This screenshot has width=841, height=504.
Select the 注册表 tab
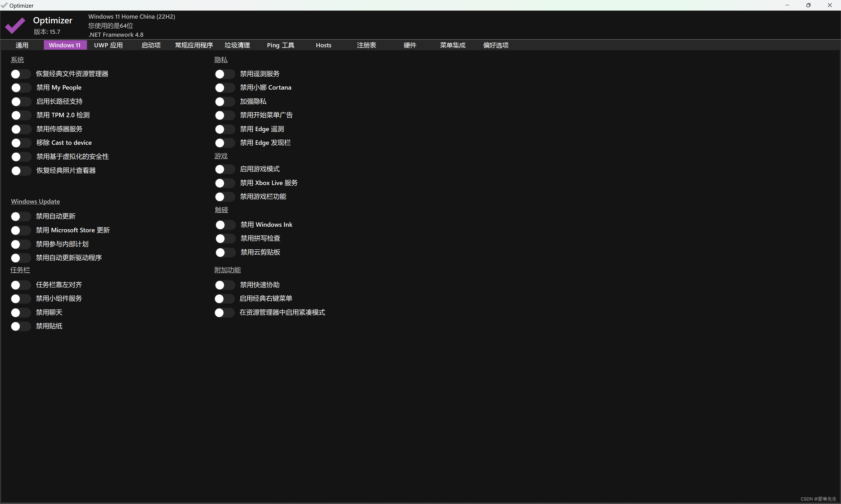(x=367, y=45)
